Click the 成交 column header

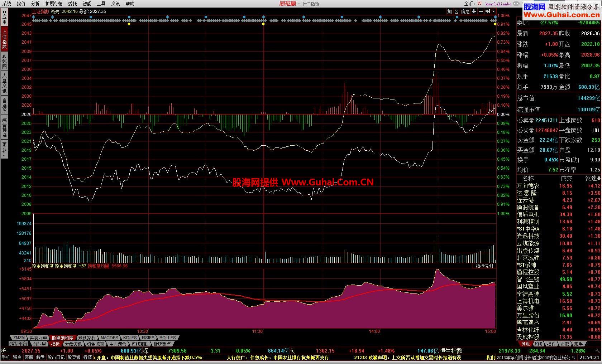(566, 178)
